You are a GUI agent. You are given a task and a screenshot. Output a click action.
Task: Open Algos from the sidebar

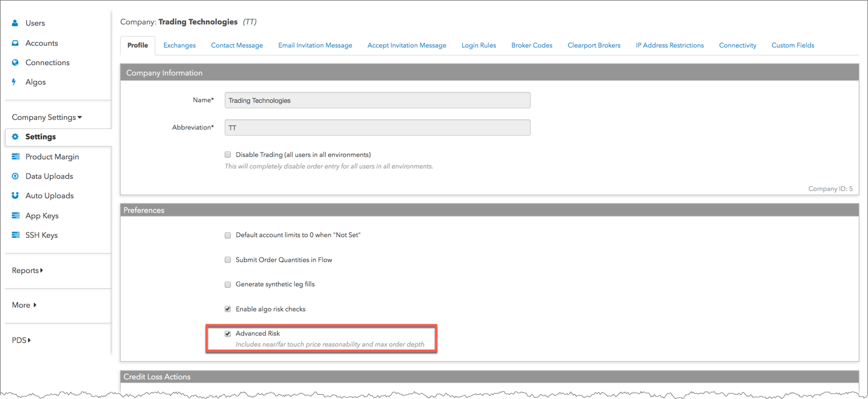click(x=35, y=82)
